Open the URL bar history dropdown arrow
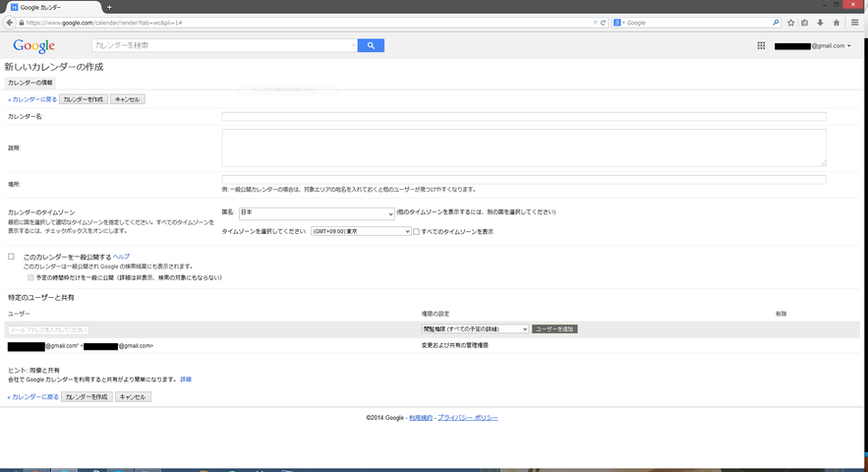868x472 pixels. (x=595, y=23)
